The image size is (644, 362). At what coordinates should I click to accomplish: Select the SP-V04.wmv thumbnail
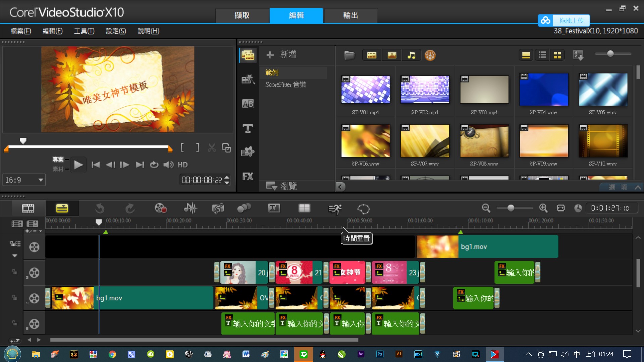[543, 89]
